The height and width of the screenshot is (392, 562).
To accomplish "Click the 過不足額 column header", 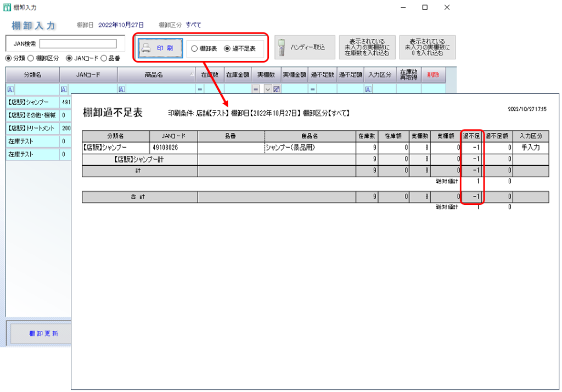I will (x=350, y=75).
